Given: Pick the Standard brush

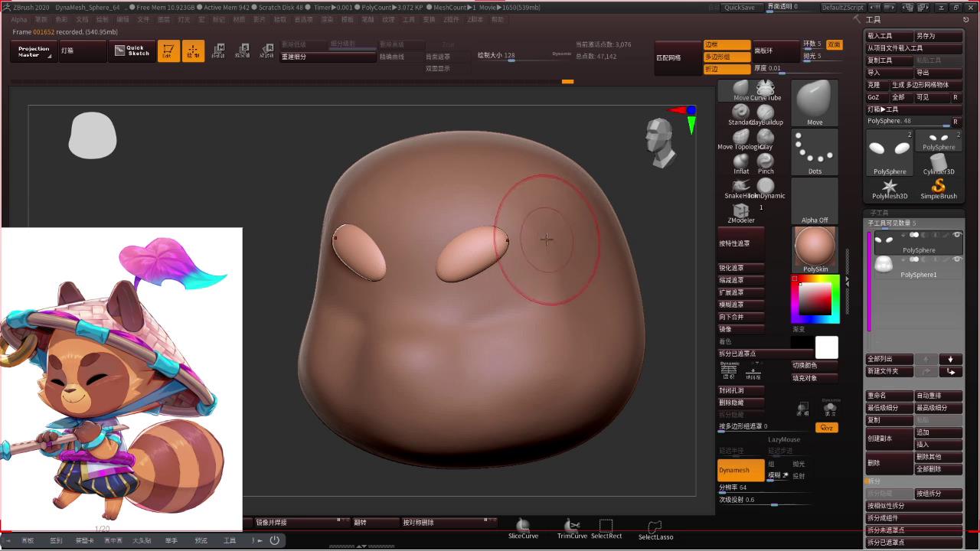Looking at the screenshot, I should click(741, 112).
